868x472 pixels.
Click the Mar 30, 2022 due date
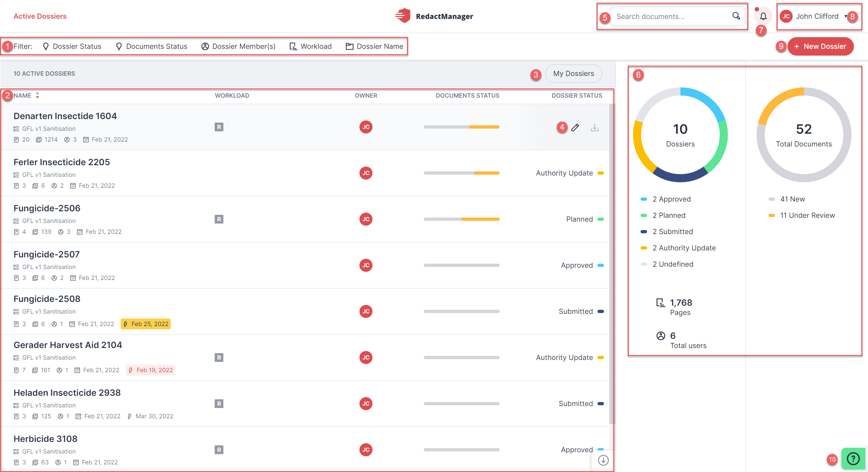click(150, 416)
